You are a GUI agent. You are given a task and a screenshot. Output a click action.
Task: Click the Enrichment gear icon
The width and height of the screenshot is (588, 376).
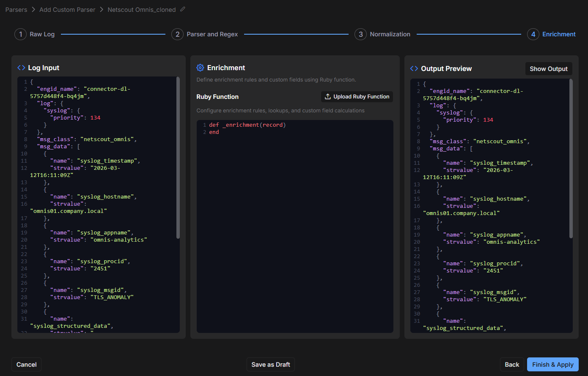click(200, 68)
